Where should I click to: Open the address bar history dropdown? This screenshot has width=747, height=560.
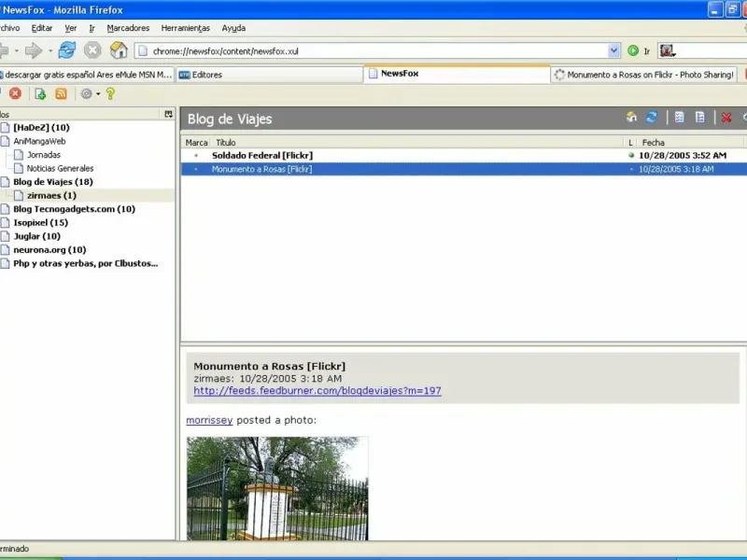pyautogui.click(x=613, y=50)
